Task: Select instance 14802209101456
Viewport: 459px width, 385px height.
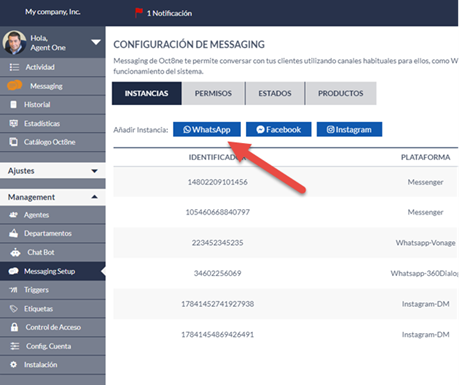Action: pos(217,182)
